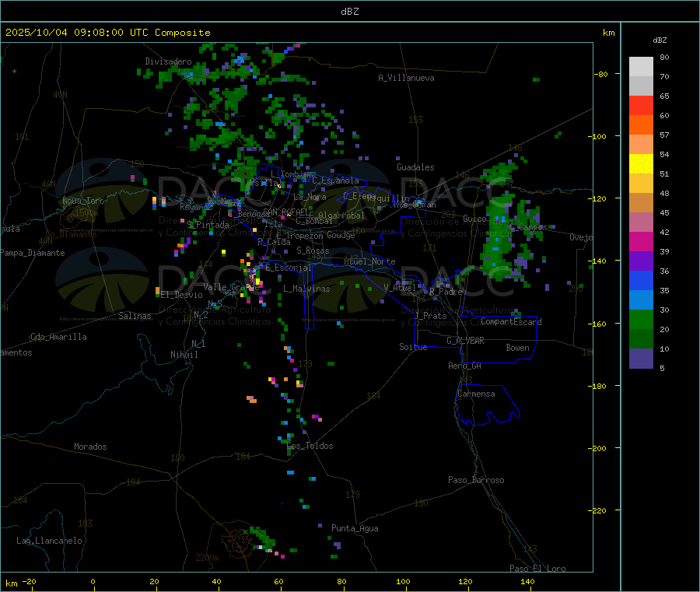Click the 'L_Malvinas' map label
The width and height of the screenshot is (700, 592).
coord(306,289)
